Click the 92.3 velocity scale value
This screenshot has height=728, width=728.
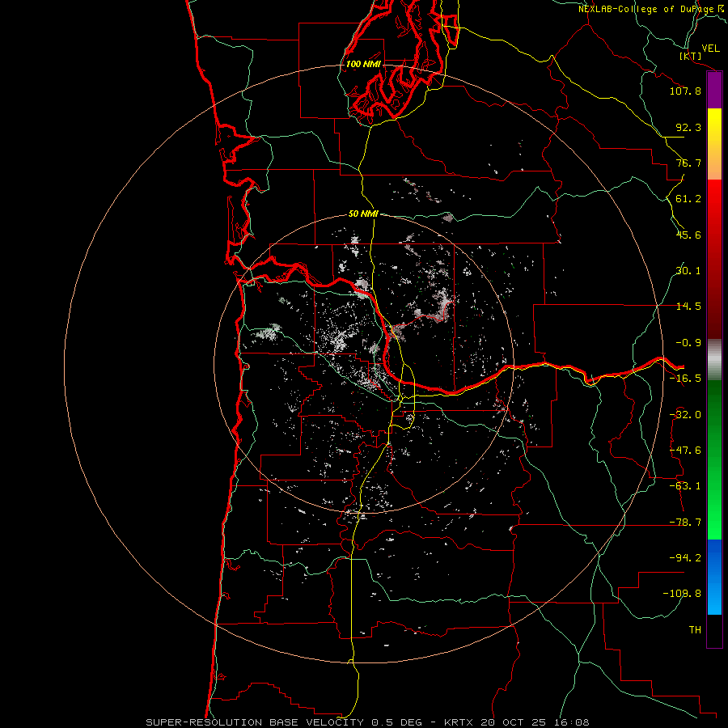click(688, 127)
